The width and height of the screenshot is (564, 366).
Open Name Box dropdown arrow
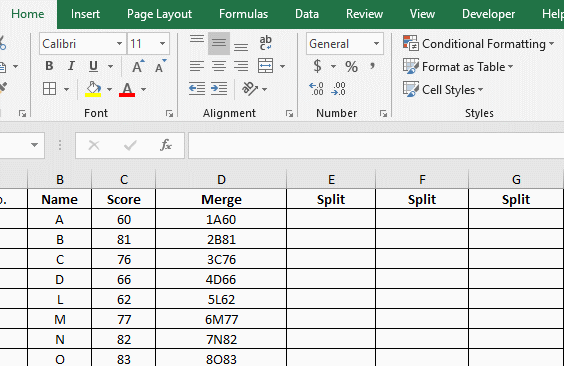(x=34, y=145)
